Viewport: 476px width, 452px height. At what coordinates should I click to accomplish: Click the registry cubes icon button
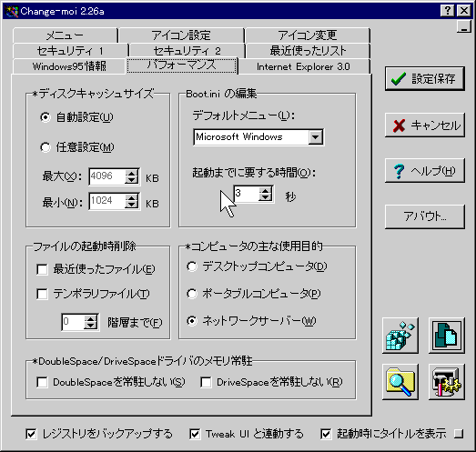pyautogui.click(x=400, y=336)
